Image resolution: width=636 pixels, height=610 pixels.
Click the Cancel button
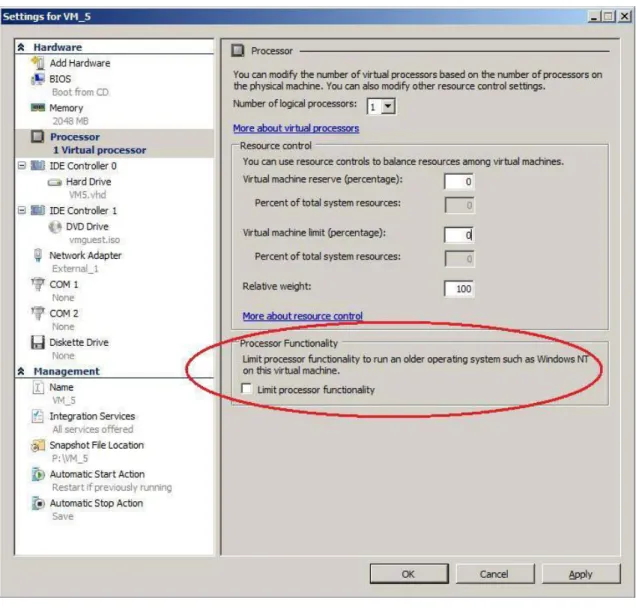[494, 574]
